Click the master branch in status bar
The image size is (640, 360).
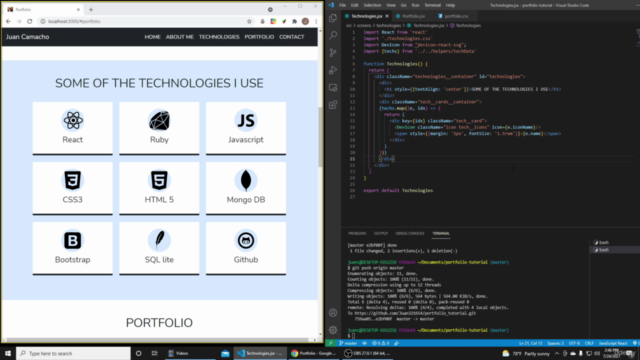[348, 343]
